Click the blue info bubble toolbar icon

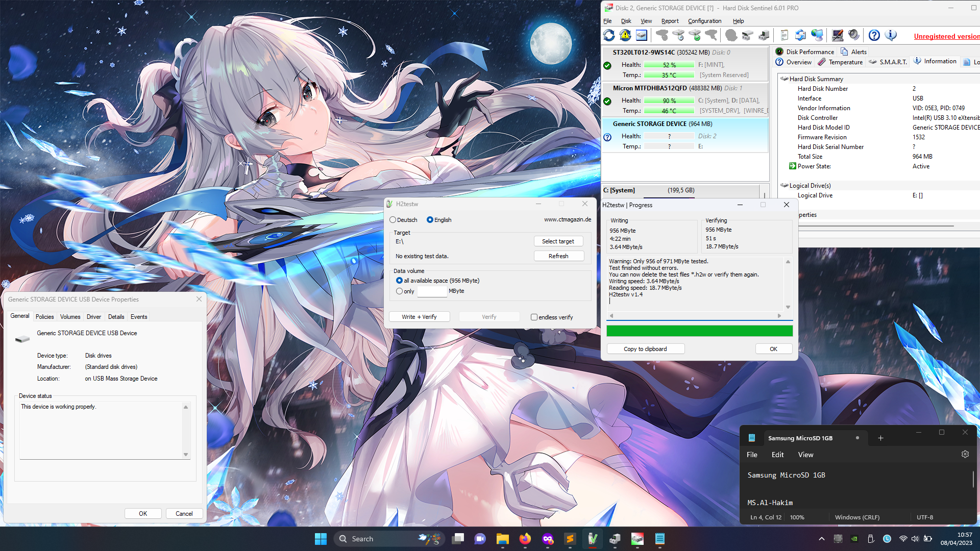click(891, 35)
